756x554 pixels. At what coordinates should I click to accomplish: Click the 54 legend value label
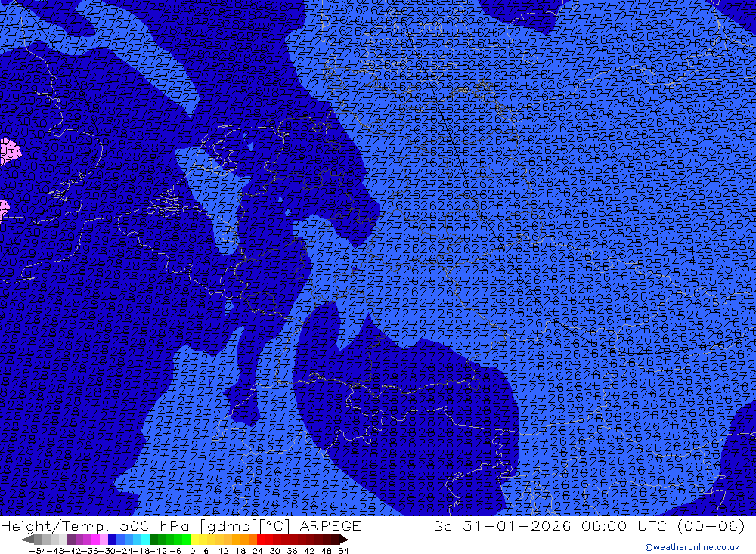point(343,551)
